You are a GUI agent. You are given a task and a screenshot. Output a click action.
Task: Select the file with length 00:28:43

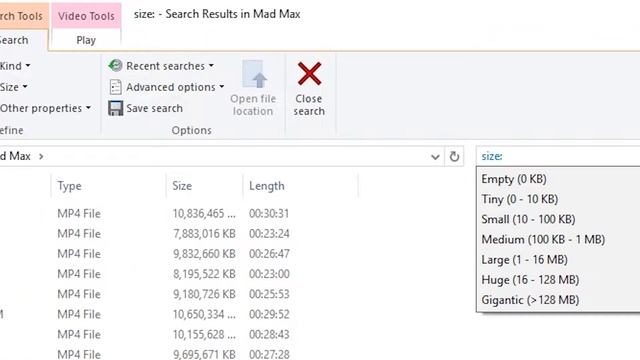tap(179, 335)
